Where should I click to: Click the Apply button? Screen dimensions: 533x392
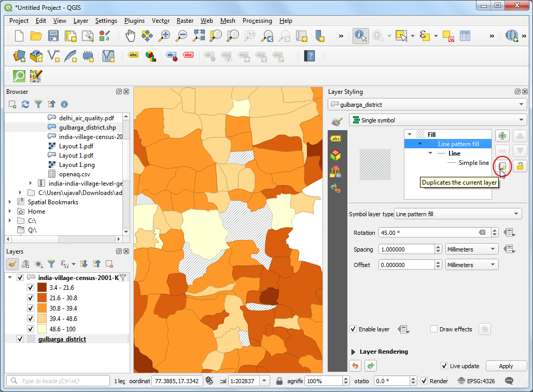click(x=506, y=366)
